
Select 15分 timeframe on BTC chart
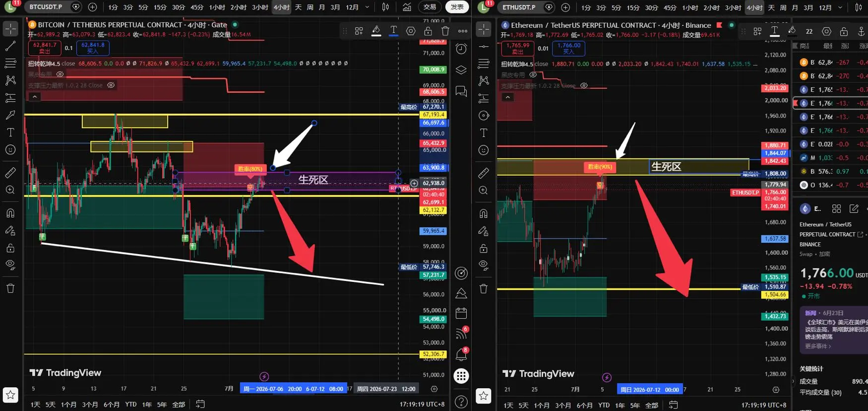coord(160,7)
